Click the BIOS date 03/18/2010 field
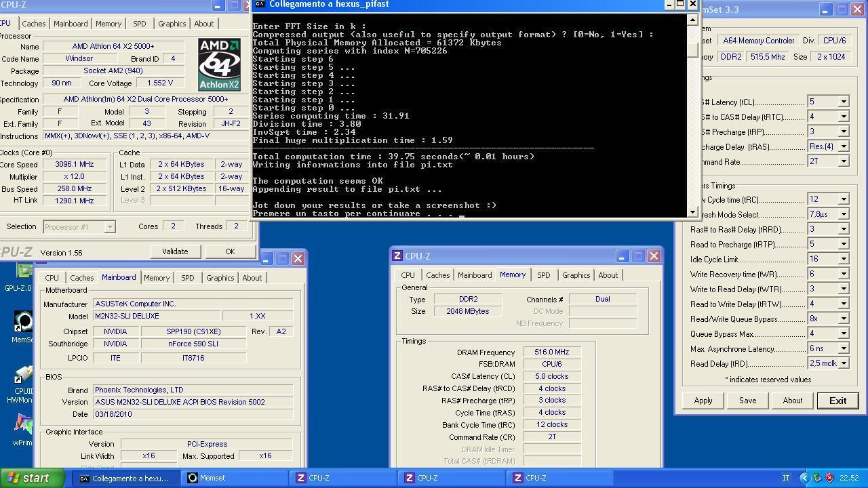Viewport: 868px width, 488px height. (x=193, y=414)
